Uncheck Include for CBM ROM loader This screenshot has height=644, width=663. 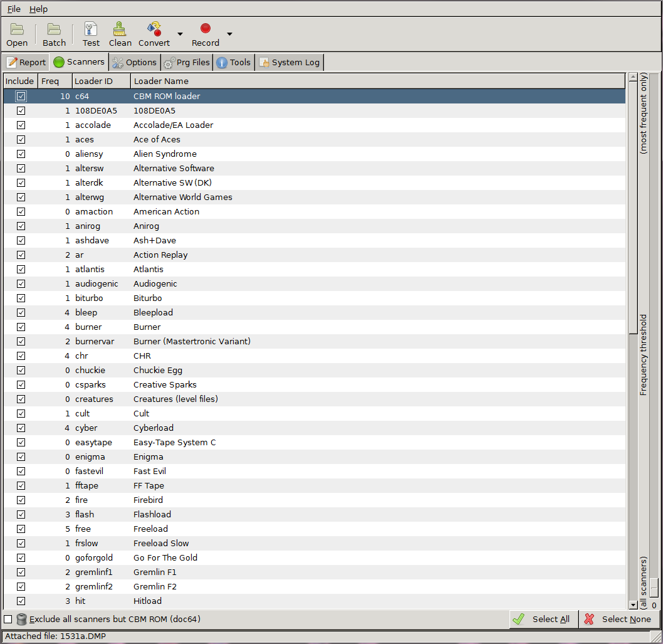click(x=21, y=97)
